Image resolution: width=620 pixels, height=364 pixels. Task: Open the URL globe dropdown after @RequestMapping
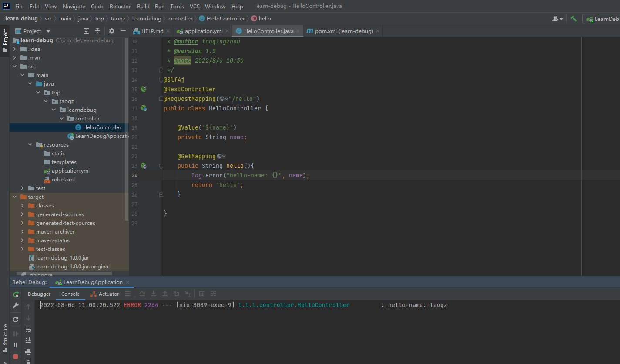224,99
